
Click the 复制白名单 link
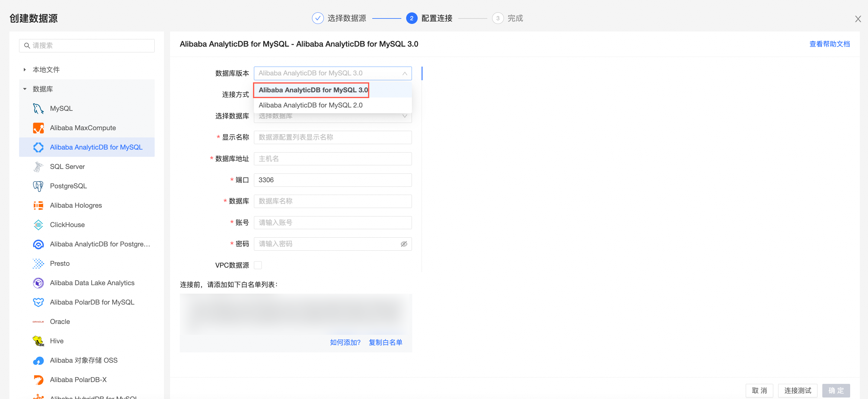click(x=385, y=342)
